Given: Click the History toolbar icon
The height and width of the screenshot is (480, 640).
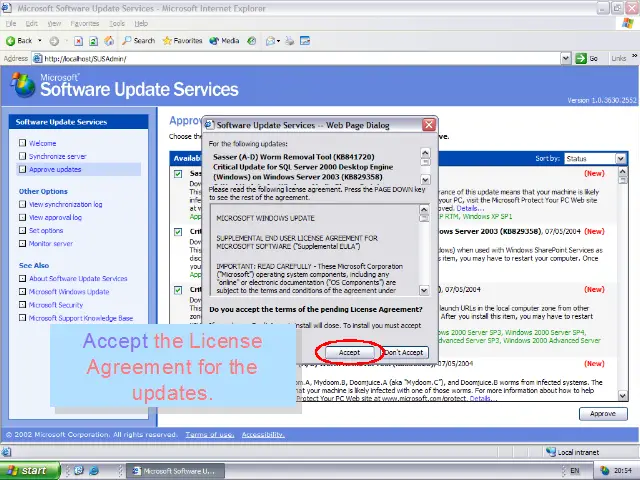Looking at the screenshot, I should [x=252, y=41].
